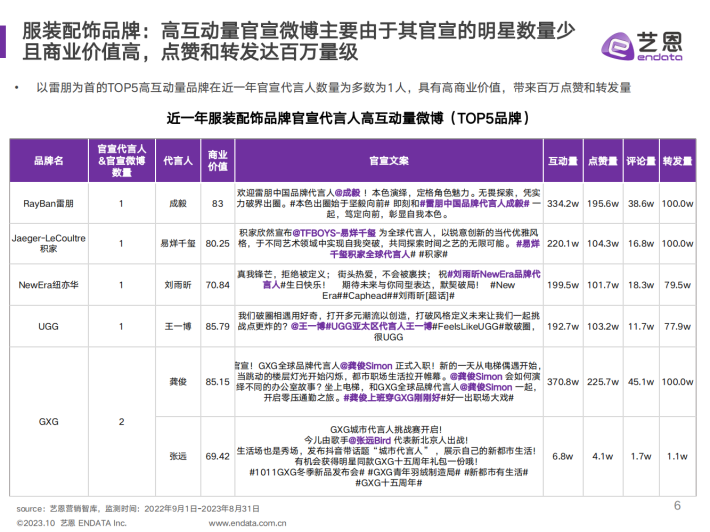Click interaction value 220.1w
This screenshot has width=710, height=532.
(x=563, y=244)
